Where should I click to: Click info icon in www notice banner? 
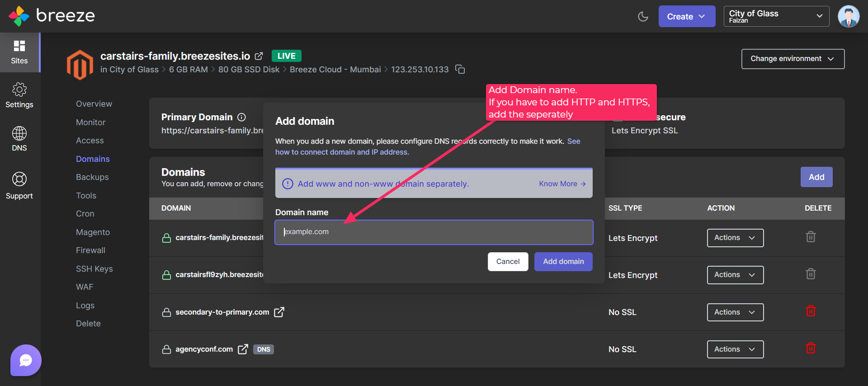point(288,184)
